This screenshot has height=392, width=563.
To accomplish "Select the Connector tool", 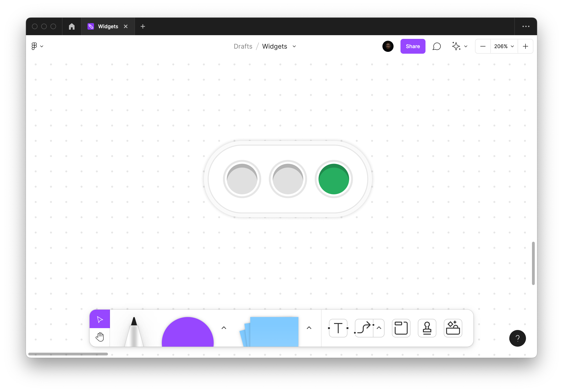I will point(364,328).
